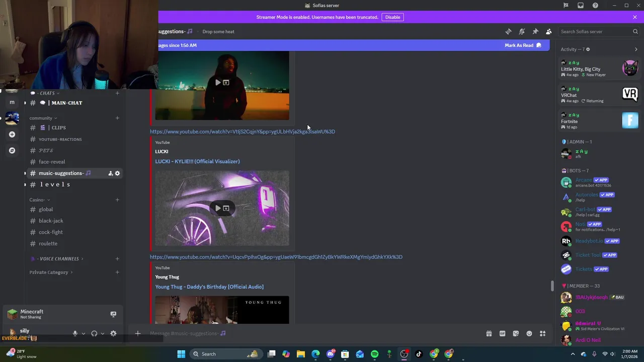
Task: Open youtube-reactions channel
Action: point(74,139)
